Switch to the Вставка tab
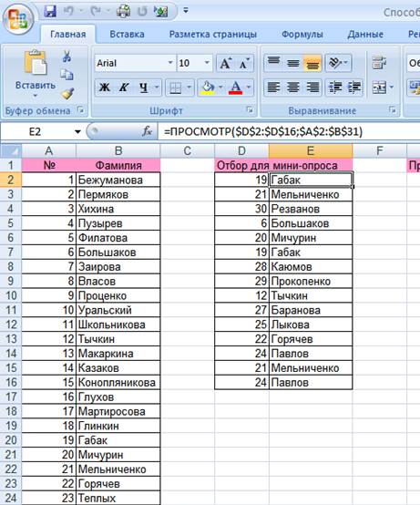This screenshot has width=420, height=505. (127, 34)
